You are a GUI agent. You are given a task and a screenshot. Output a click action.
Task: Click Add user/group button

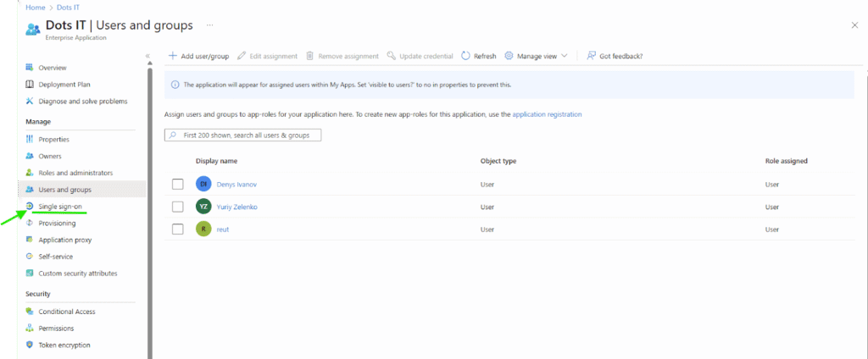coord(198,56)
